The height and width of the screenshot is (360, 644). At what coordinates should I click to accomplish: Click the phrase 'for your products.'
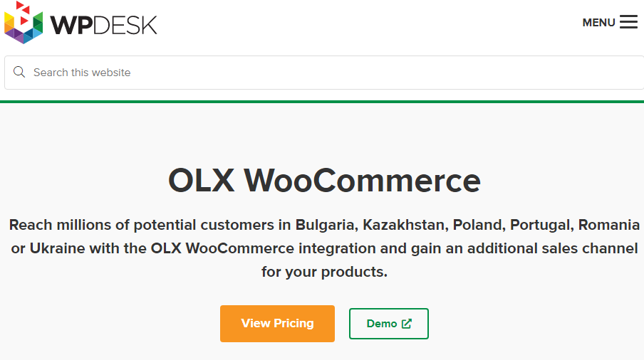(x=324, y=272)
